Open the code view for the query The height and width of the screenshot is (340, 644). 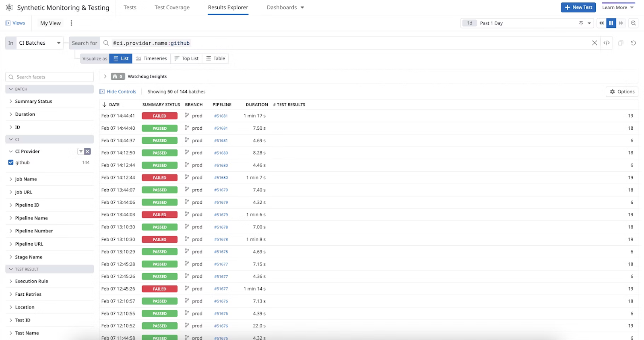pyautogui.click(x=607, y=43)
